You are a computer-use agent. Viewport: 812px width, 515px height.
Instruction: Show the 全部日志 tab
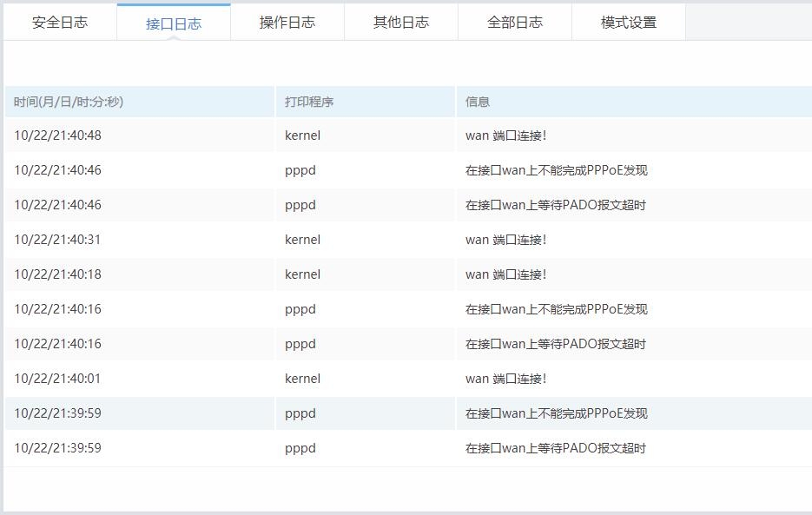[515, 23]
